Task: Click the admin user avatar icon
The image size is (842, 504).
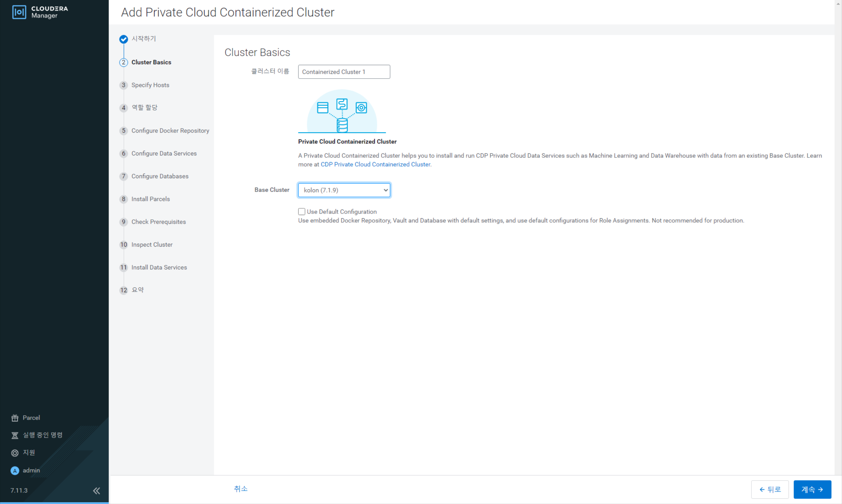Action: [15, 471]
